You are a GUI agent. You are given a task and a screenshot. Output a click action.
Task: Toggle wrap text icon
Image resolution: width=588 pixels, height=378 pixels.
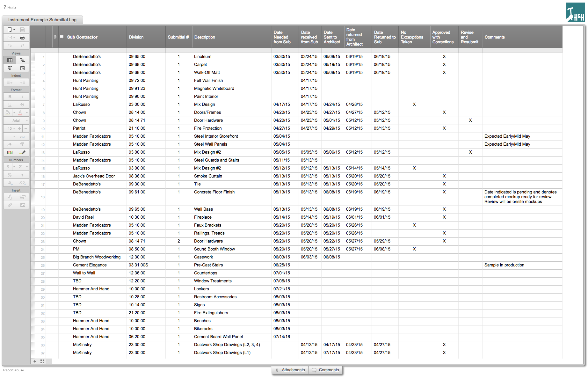[x=22, y=136]
